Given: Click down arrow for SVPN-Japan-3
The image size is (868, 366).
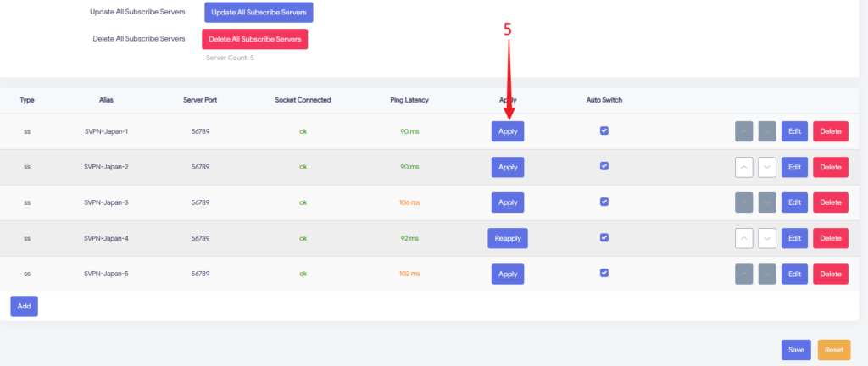Looking at the screenshot, I should point(767,202).
